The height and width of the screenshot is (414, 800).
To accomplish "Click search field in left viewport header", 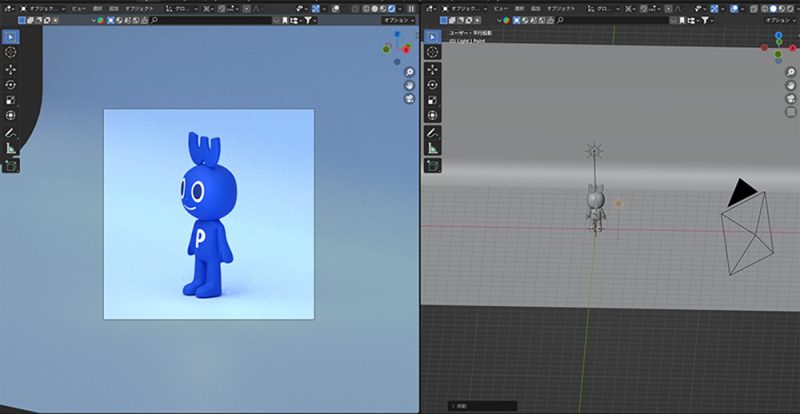I will click(x=211, y=20).
